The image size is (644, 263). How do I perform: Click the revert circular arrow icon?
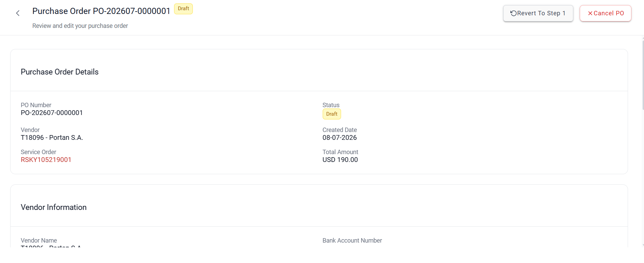pos(513,13)
